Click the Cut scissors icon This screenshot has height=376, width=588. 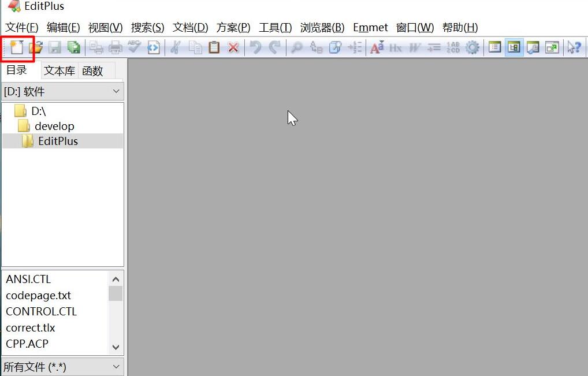point(176,47)
